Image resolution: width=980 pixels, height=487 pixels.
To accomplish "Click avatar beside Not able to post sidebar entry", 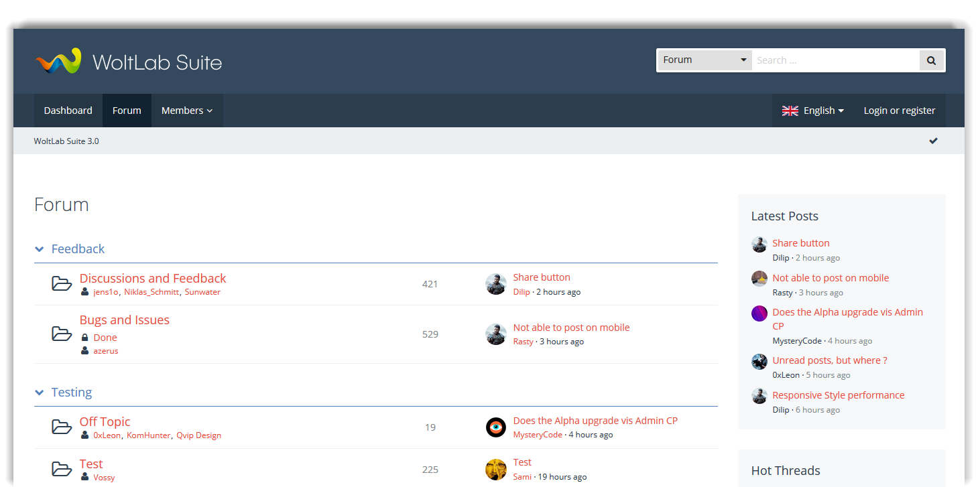I will [x=759, y=279].
